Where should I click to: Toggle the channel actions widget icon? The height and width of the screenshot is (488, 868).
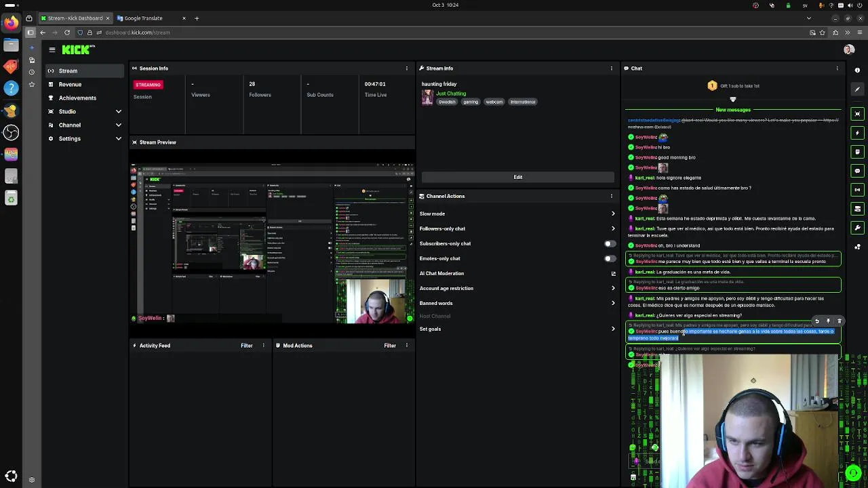coord(857,209)
